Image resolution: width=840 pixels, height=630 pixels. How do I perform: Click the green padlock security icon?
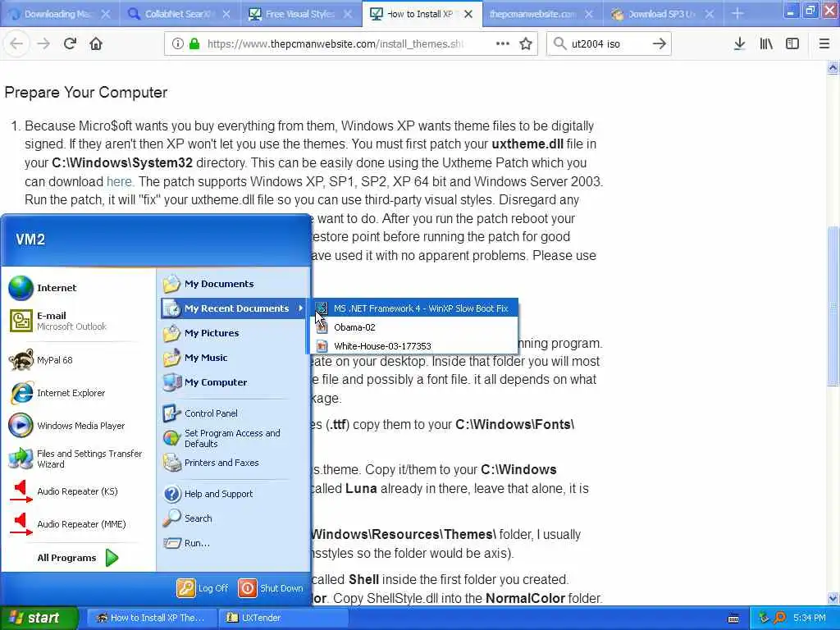pos(194,43)
